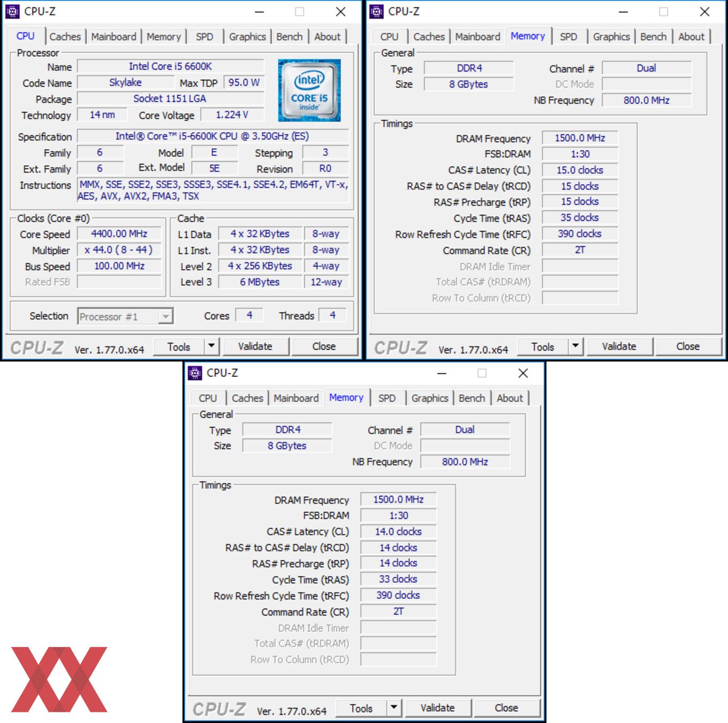Open the SPD tab in the bottom window
This screenshot has height=723, width=728.
coord(387,398)
